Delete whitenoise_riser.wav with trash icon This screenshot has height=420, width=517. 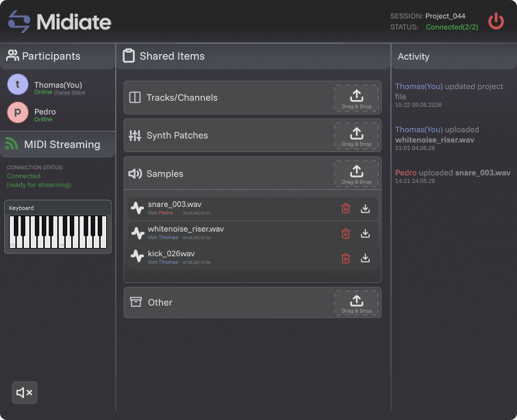point(346,233)
